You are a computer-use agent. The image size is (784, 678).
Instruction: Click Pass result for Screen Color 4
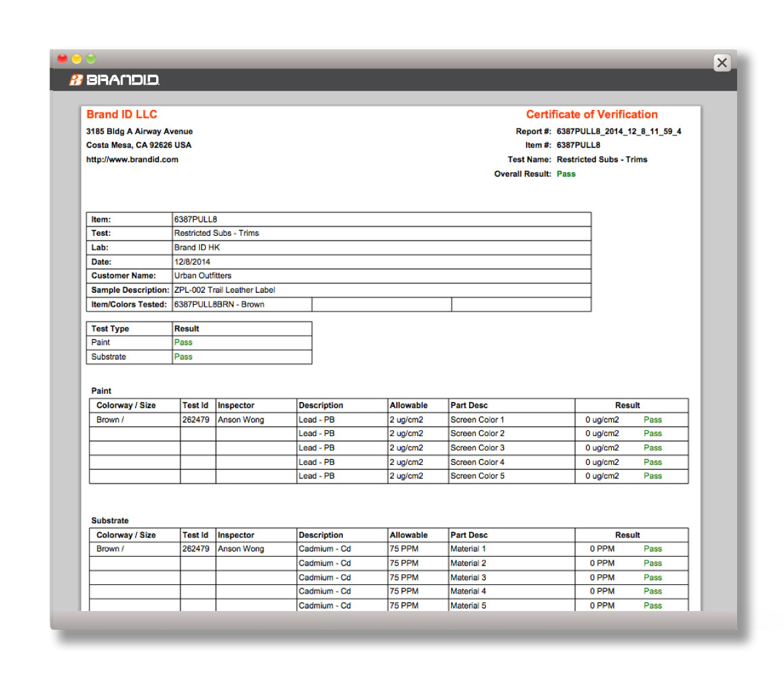pos(653,462)
